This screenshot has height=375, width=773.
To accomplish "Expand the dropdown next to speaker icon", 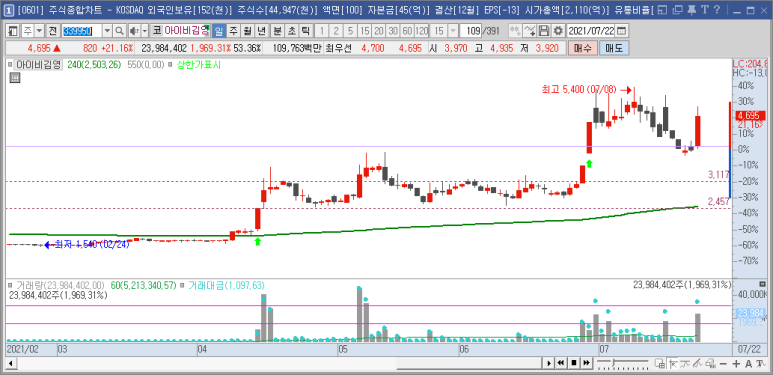I will (144, 31).
